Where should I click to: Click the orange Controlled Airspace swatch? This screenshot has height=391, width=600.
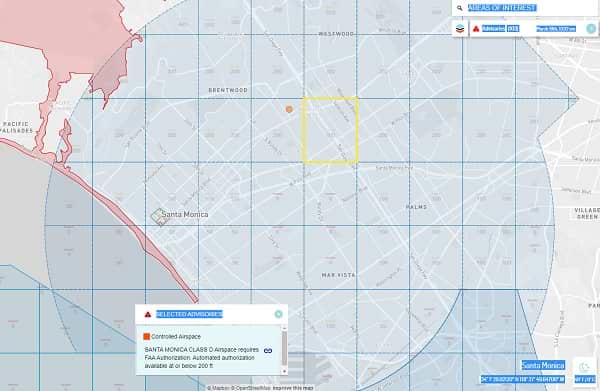[x=146, y=336]
